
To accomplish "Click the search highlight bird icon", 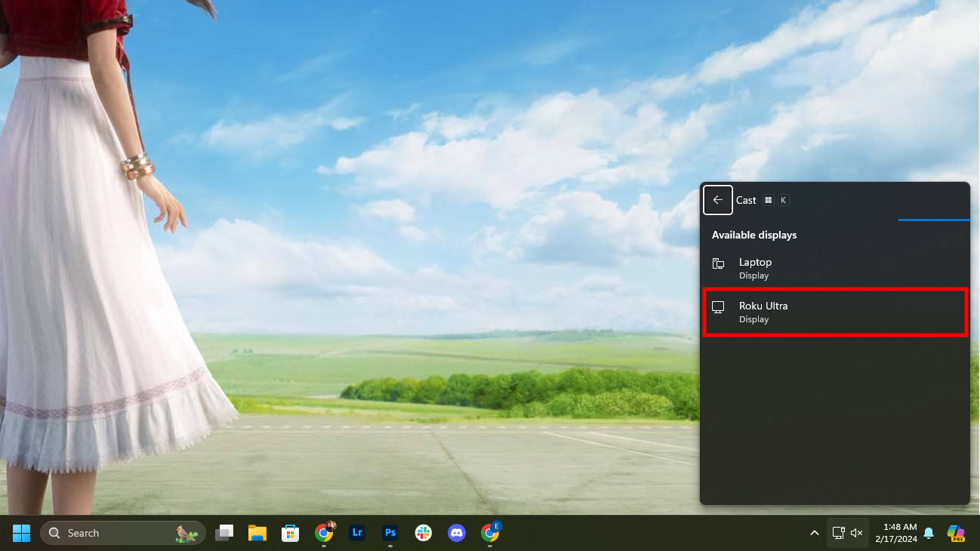I will coord(186,533).
